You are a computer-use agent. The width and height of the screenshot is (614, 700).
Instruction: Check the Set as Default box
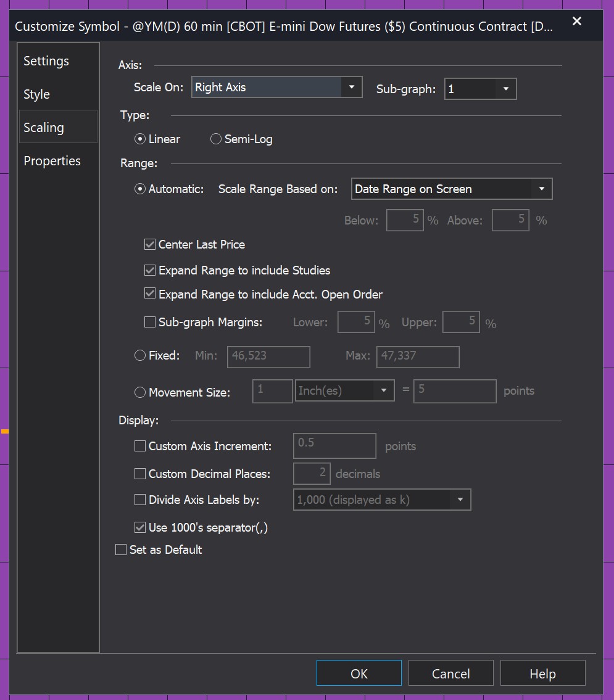(121, 549)
